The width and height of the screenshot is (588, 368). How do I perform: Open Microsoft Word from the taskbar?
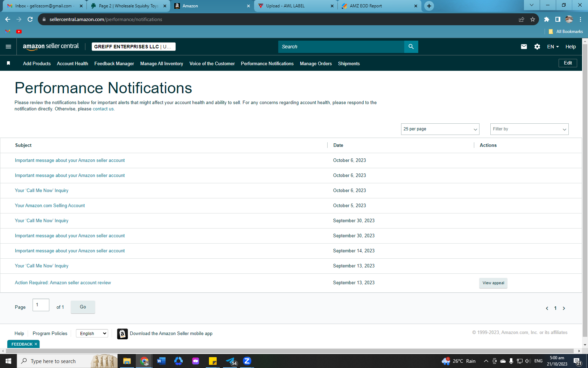coord(161,361)
